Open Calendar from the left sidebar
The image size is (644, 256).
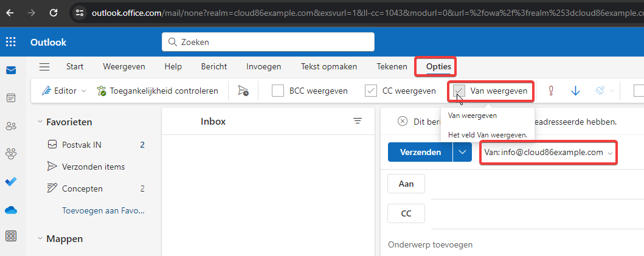(11, 98)
